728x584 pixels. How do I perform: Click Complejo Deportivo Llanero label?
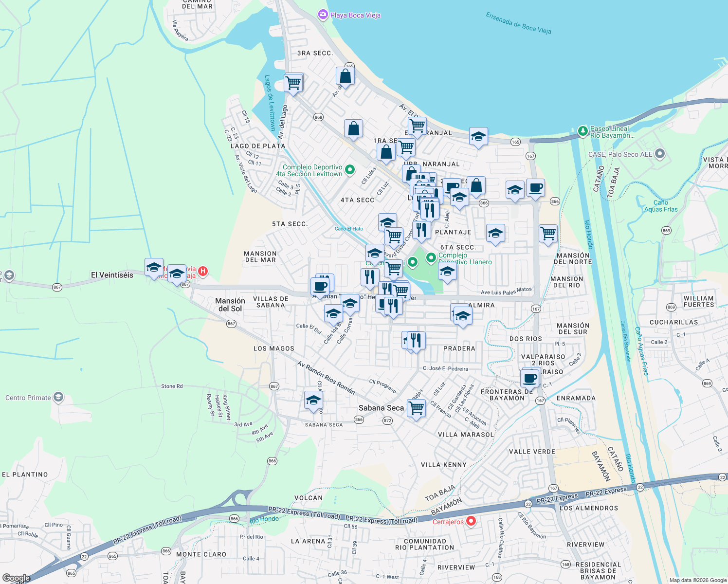click(x=465, y=258)
